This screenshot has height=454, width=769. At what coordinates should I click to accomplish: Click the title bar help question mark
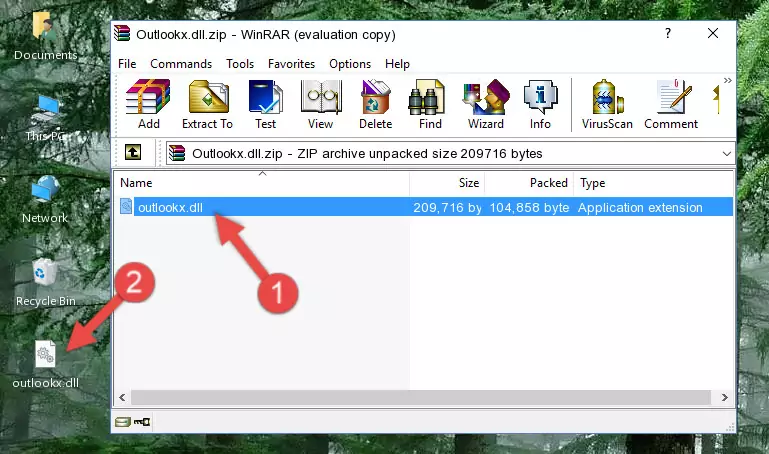coord(667,33)
